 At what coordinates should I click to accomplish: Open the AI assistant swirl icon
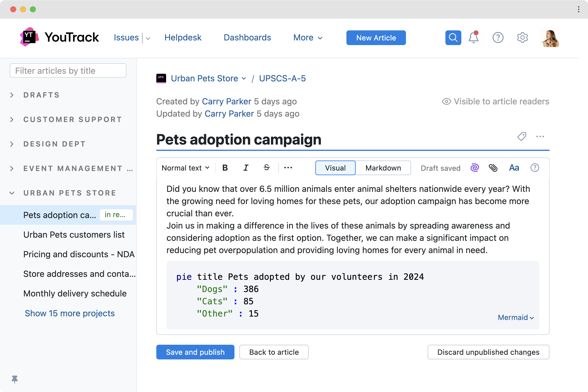click(475, 168)
